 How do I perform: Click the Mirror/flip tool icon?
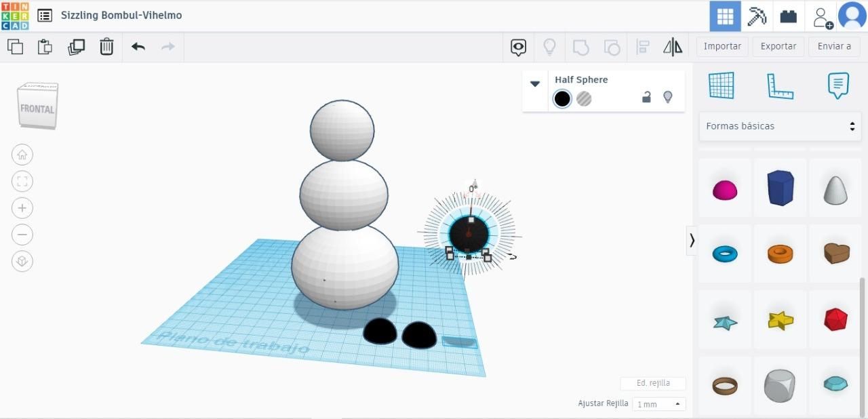pos(673,47)
